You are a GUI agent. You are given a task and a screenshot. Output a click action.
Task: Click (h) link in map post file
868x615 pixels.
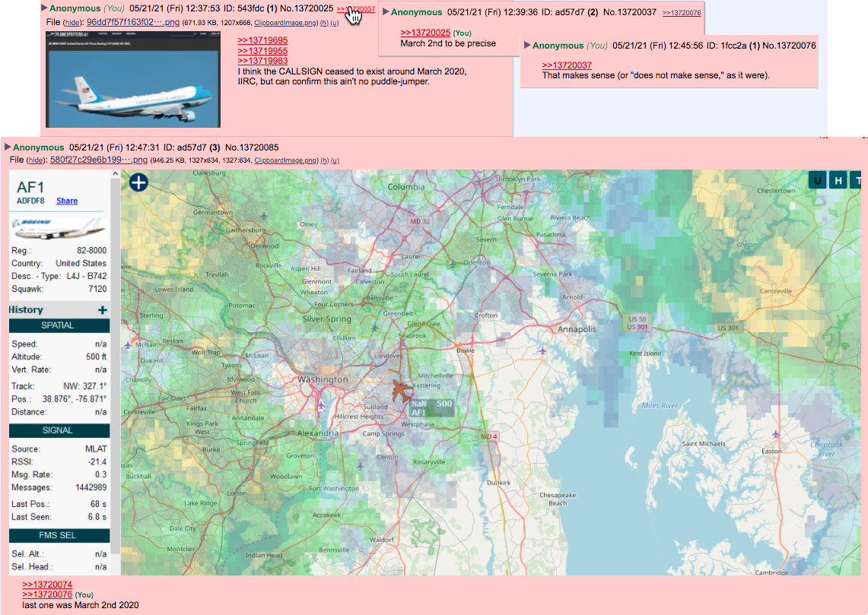(x=324, y=160)
